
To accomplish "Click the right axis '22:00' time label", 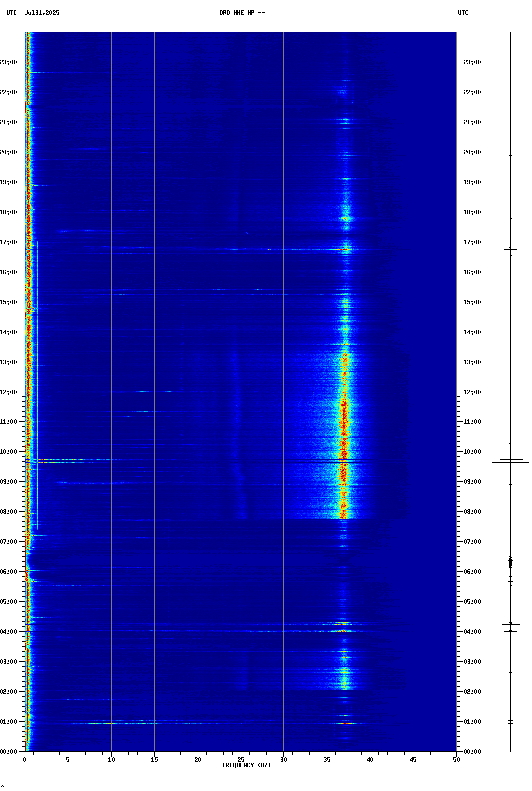I will click(x=472, y=92).
